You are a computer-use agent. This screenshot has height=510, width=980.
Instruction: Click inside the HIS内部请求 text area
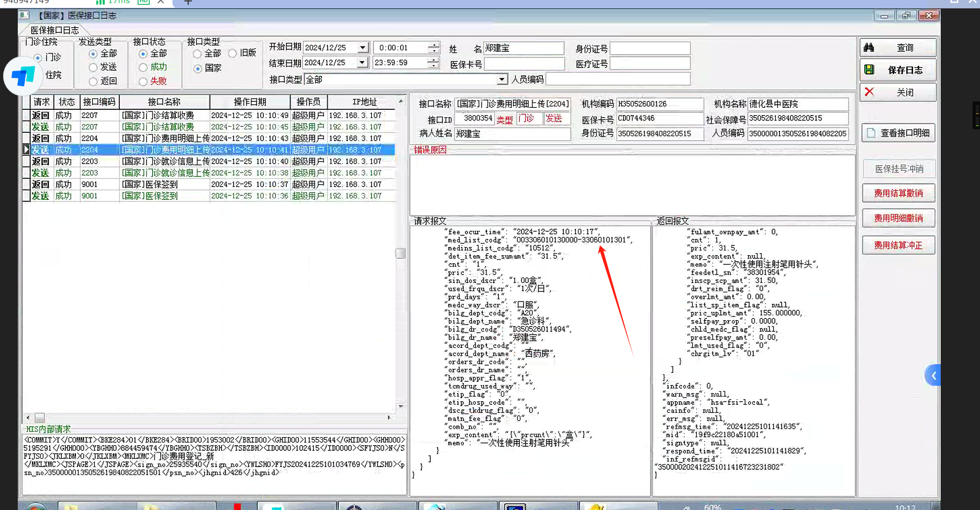[x=215, y=464]
